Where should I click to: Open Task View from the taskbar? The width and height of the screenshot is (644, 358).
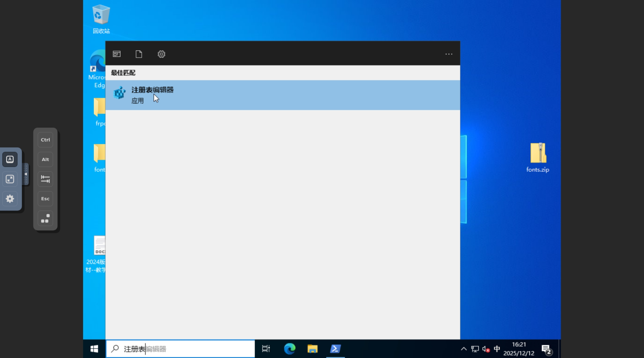pyautogui.click(x=266, y=349)
